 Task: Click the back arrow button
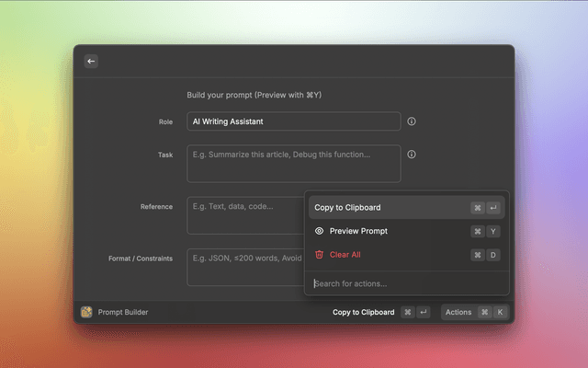[91, 62]
